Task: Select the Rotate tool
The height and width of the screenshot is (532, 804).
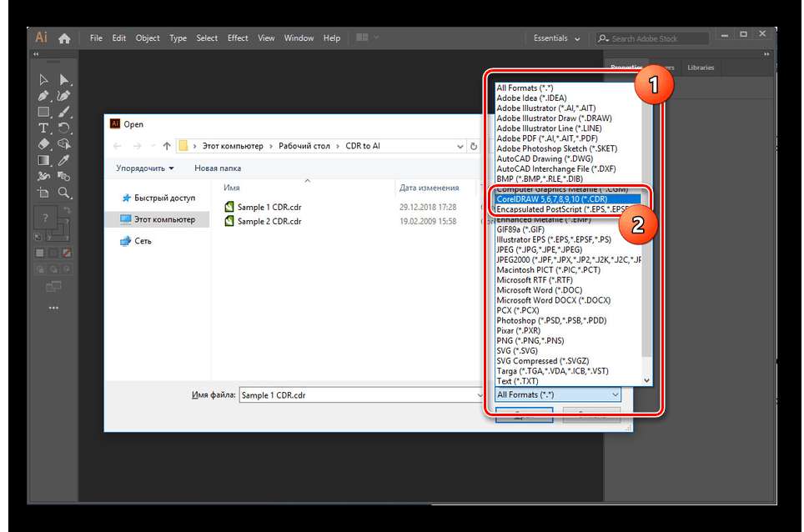Action: [x=64, y=128]
